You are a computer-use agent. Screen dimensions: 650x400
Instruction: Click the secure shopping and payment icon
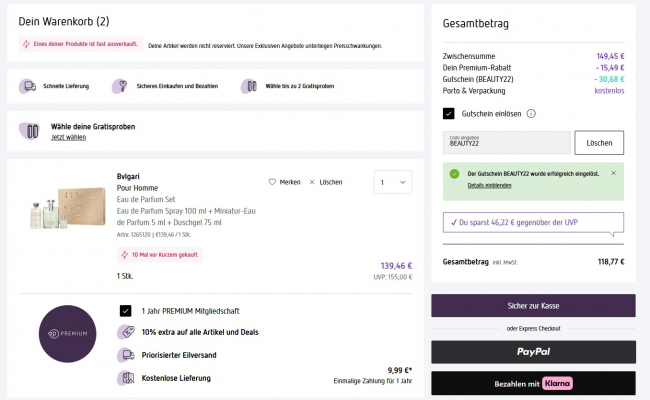pyautogui.click(x=120, y=87)
